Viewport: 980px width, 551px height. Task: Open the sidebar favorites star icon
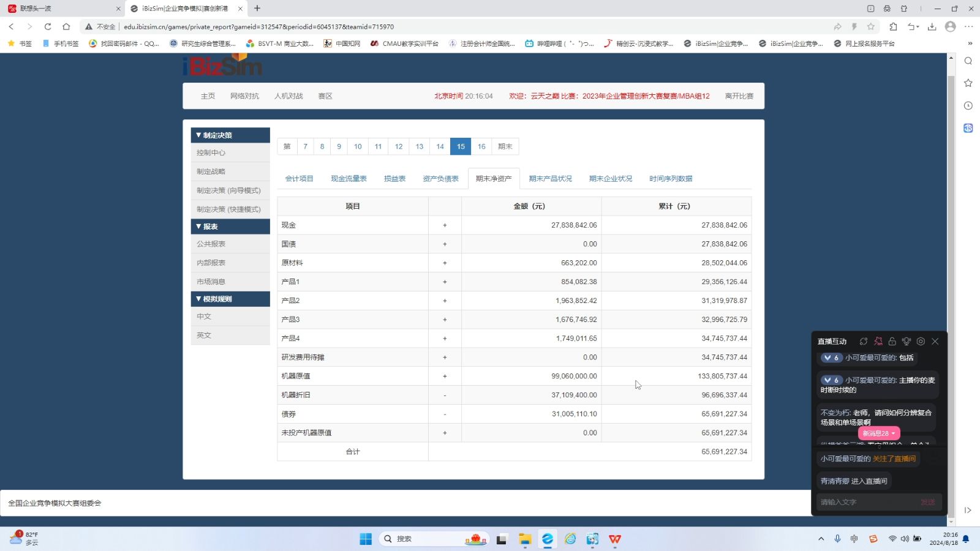(x=968, y=83)
